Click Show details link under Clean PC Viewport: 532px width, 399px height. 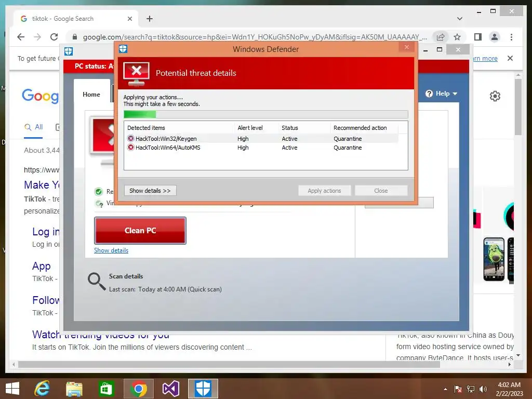tap(111, 250)
